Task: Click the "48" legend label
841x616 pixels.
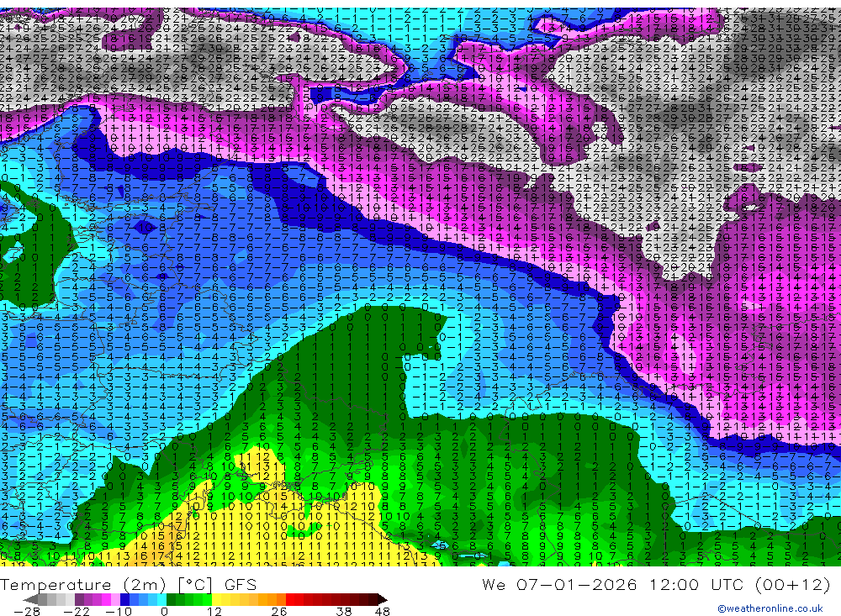Action: point(383,612)
